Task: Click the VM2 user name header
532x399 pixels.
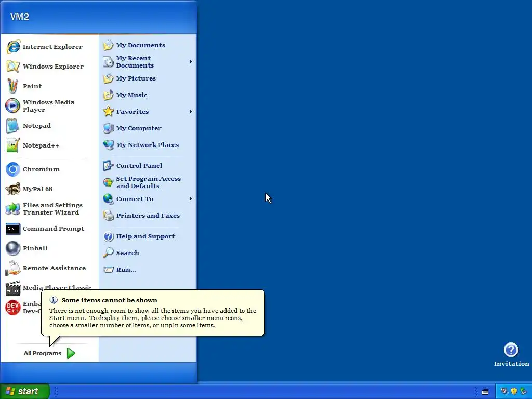Action: click(20, 17)
